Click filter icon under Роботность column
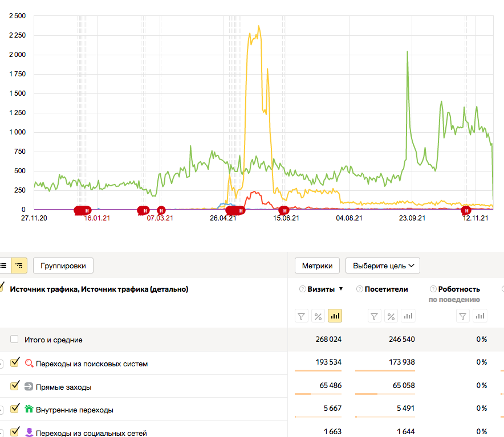 point(464,316)
